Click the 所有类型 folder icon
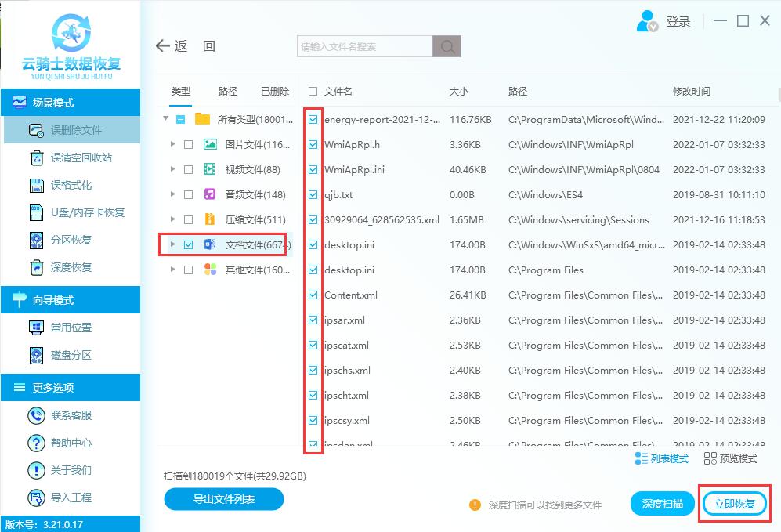 point(202,119)
